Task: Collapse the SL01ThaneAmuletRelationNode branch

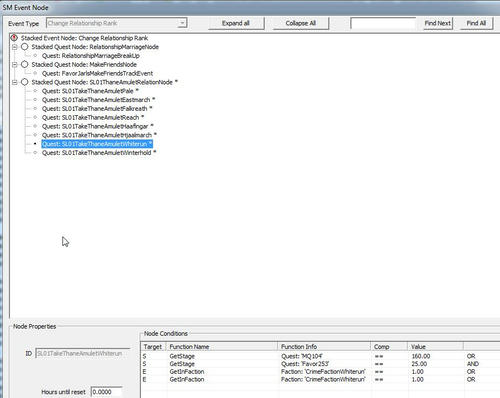Action: [x=14, y=82]
